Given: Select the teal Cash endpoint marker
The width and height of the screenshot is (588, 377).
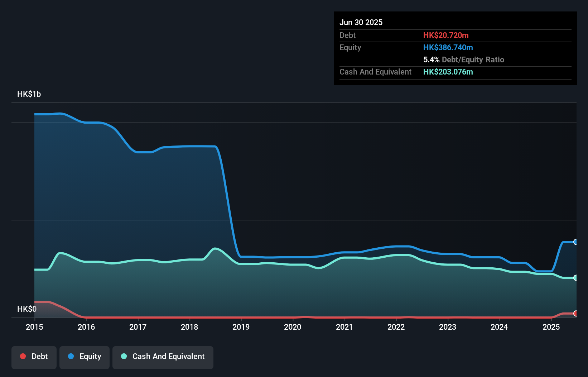Looking at the screenshot, I should (576, 278).
